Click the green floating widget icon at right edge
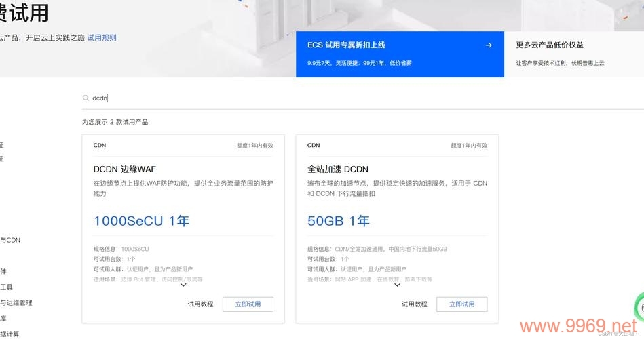The width and height of the screenshot is (644, 339). 641,307
